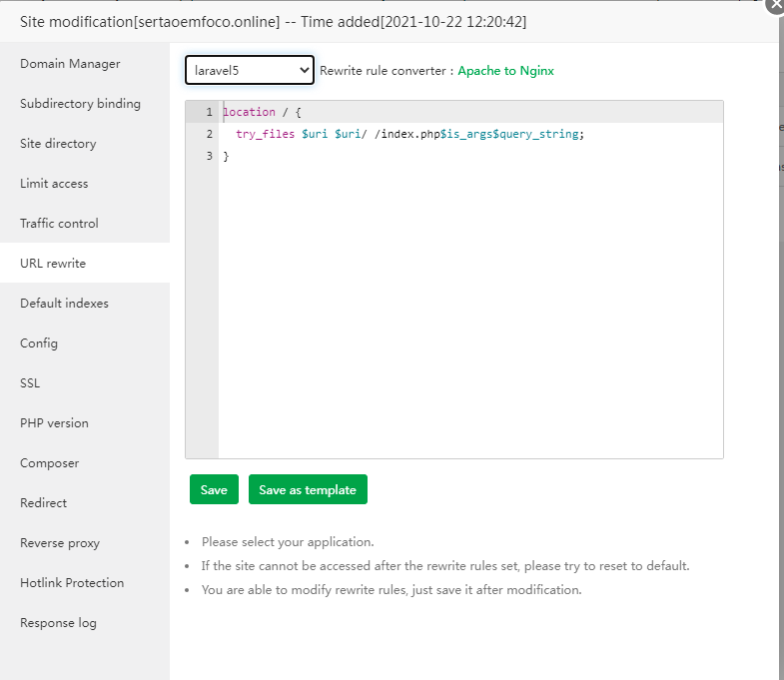The image size is (784, 680).
Task: Click the Apache to Nginx converter link
Action: [505, 71]
